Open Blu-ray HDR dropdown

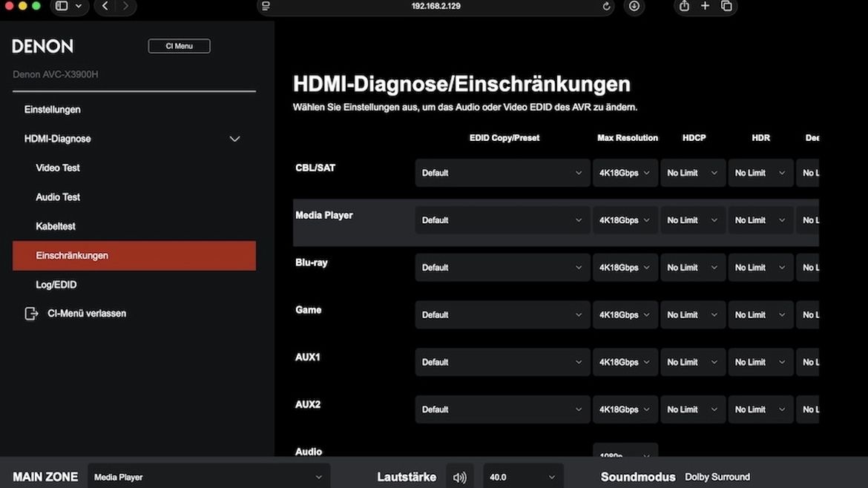760,267
